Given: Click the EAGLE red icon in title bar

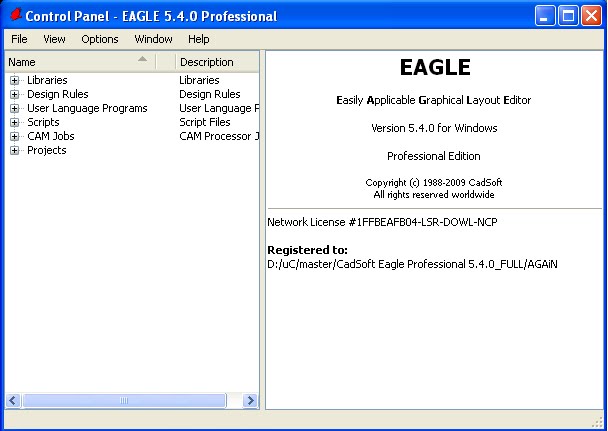Looking at the screenshot, I should pos(16,15).
